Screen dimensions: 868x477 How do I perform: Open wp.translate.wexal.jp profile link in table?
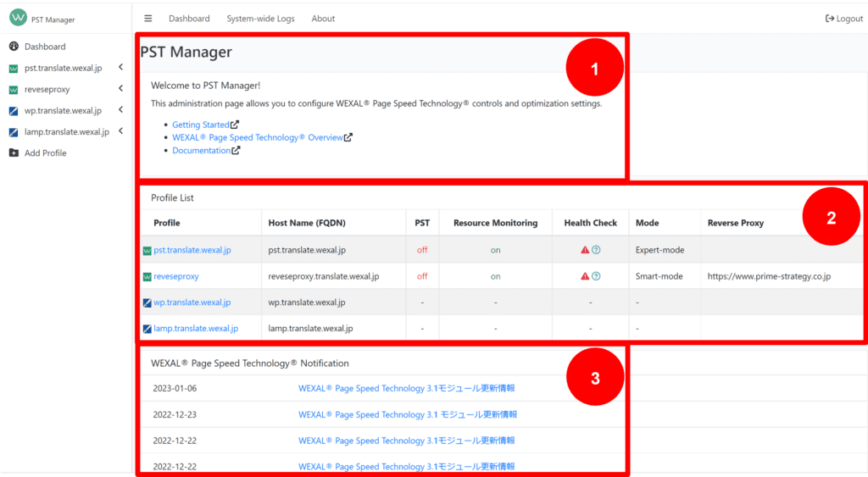click(x=192, y=302)
